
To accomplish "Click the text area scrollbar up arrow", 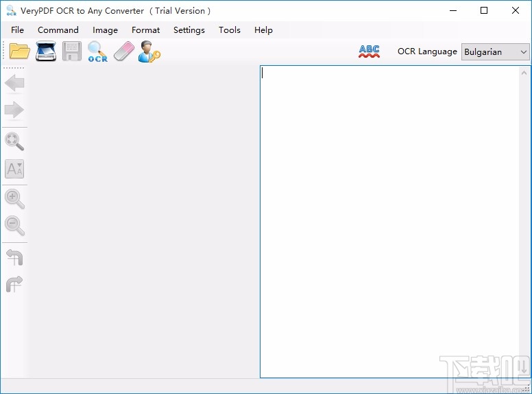I will tap(524, 73).
